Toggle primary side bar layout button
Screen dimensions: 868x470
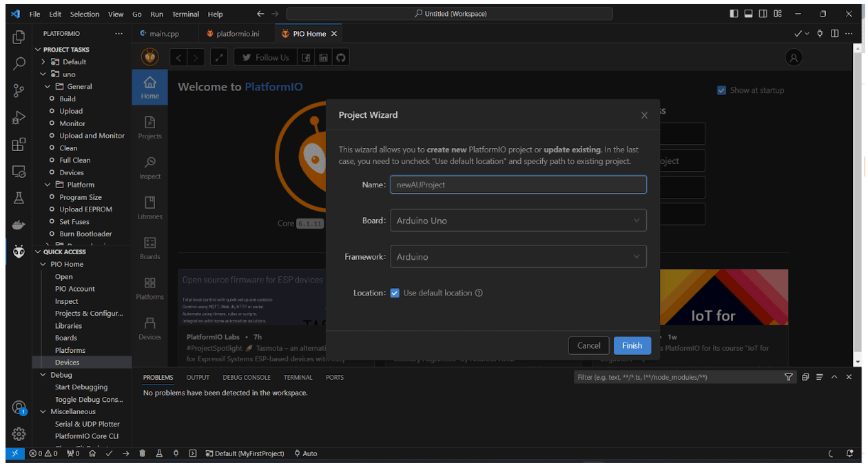click(734, 14)
